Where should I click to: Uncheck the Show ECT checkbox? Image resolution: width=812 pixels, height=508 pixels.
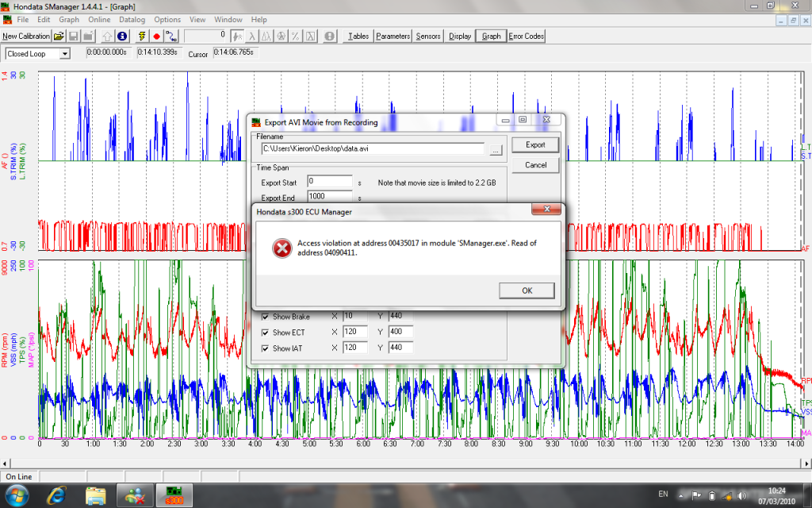point(266,333)
